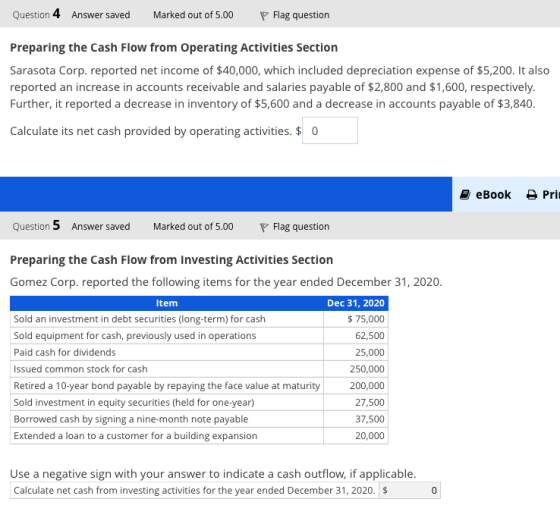Select the '200,000' amount cell
The height and width of the screenshot is (521, 560).
[356, 386]
